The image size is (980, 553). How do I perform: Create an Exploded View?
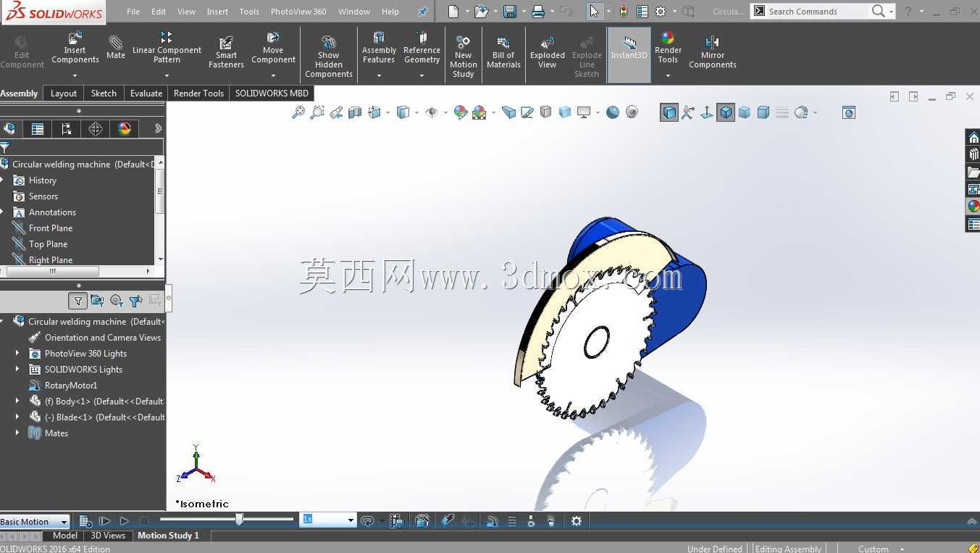click(548, 52)
